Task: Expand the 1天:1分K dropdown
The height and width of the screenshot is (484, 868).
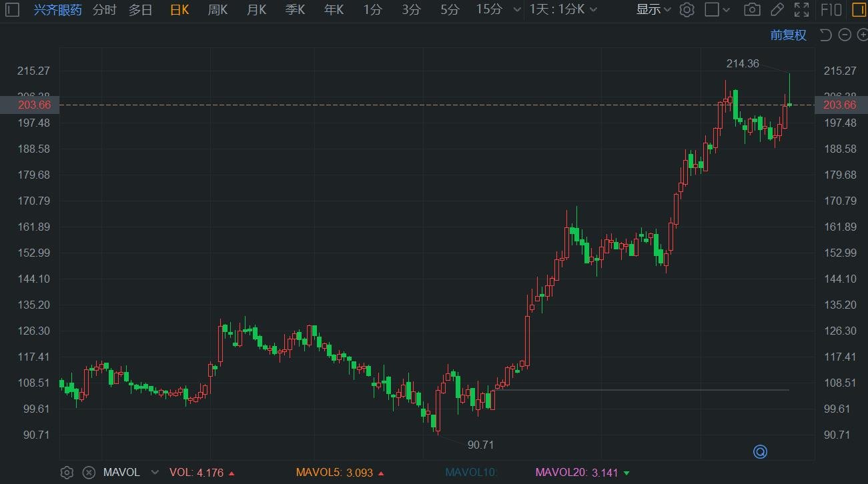Action: pos(563,9)
